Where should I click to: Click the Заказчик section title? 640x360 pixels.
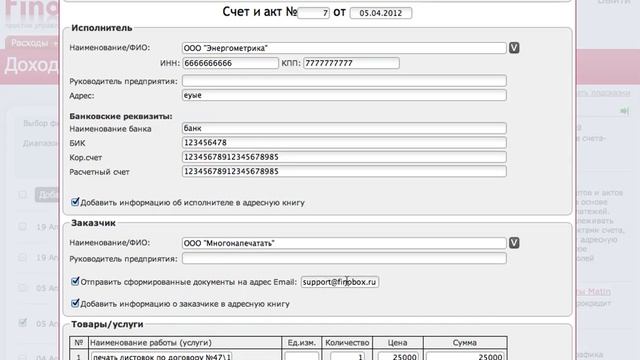(x=93, y=223)
